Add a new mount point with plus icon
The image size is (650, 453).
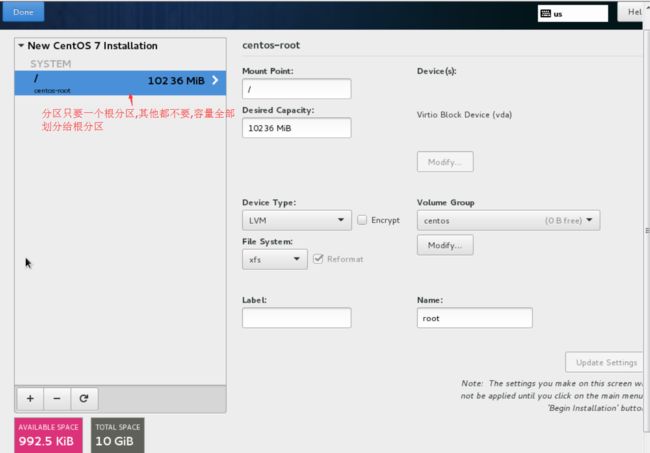pos(30,398)
